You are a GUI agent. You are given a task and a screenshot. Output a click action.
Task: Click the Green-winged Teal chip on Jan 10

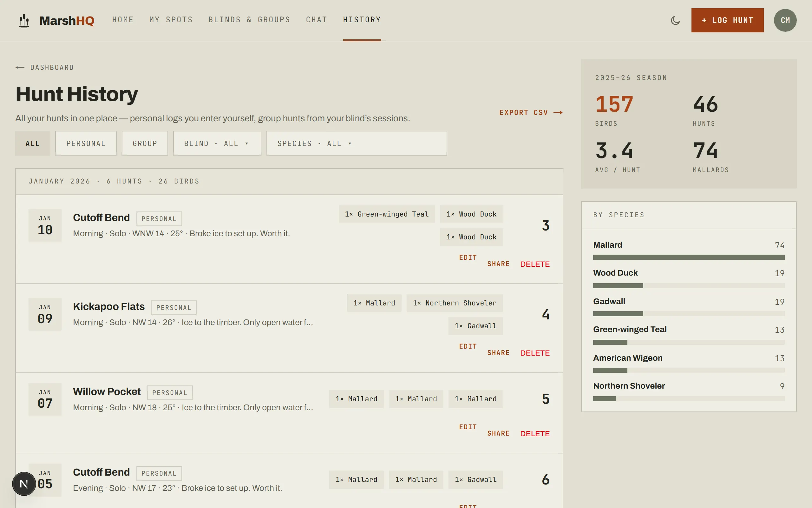click(x=387, y=214)
